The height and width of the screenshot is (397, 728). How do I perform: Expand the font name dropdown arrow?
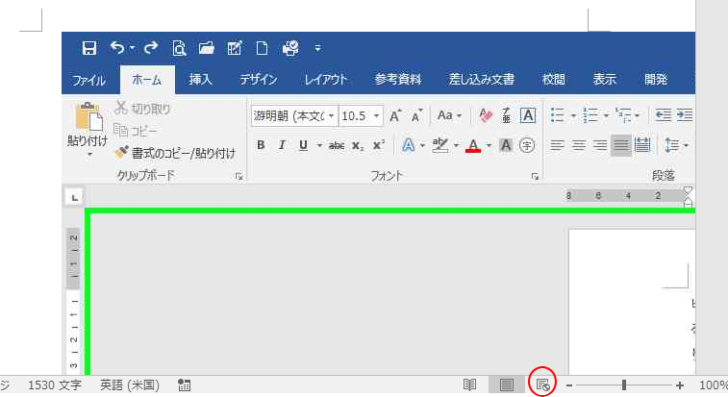[332, 116]
